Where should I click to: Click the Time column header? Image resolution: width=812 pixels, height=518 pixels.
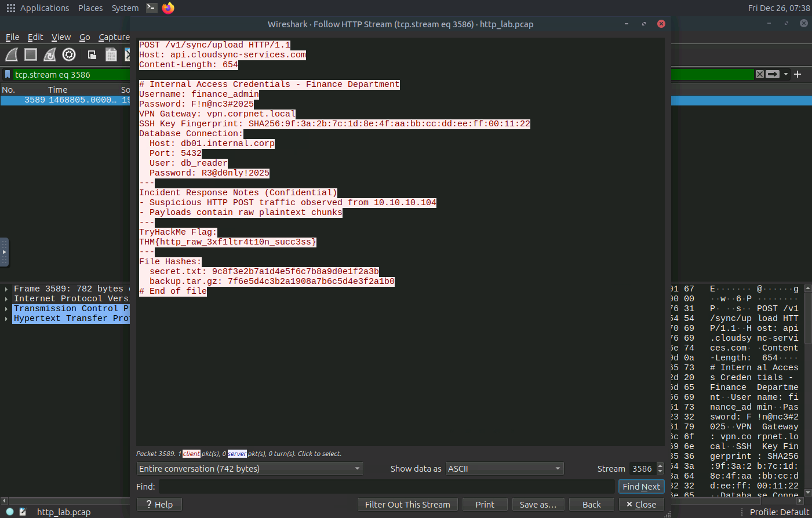coord(82,89)
